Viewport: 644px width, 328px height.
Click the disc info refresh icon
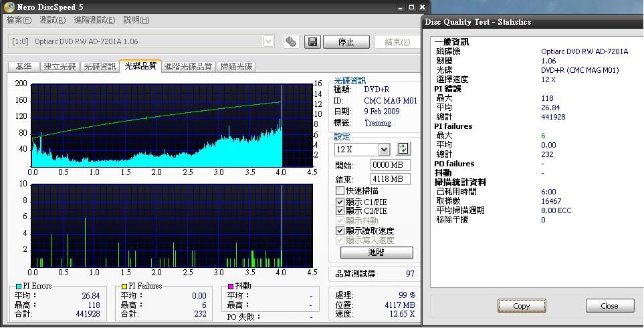290,41
